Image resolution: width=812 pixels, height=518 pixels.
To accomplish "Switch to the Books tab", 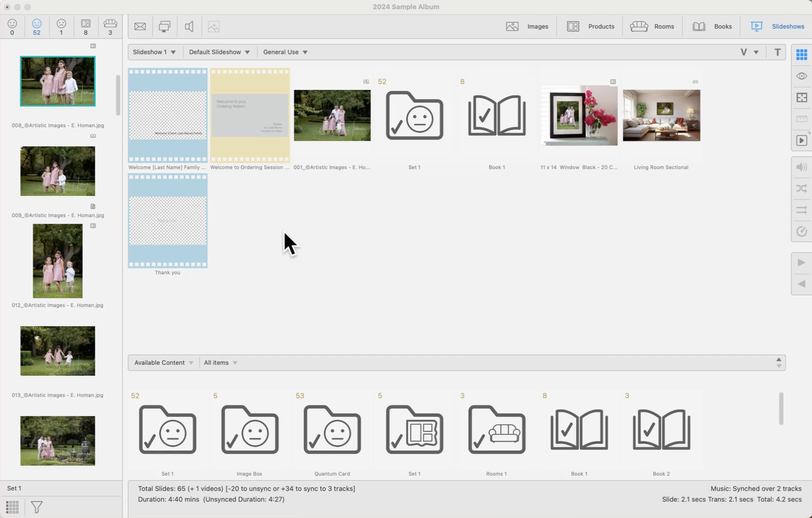I will click(x=712, y=27).
